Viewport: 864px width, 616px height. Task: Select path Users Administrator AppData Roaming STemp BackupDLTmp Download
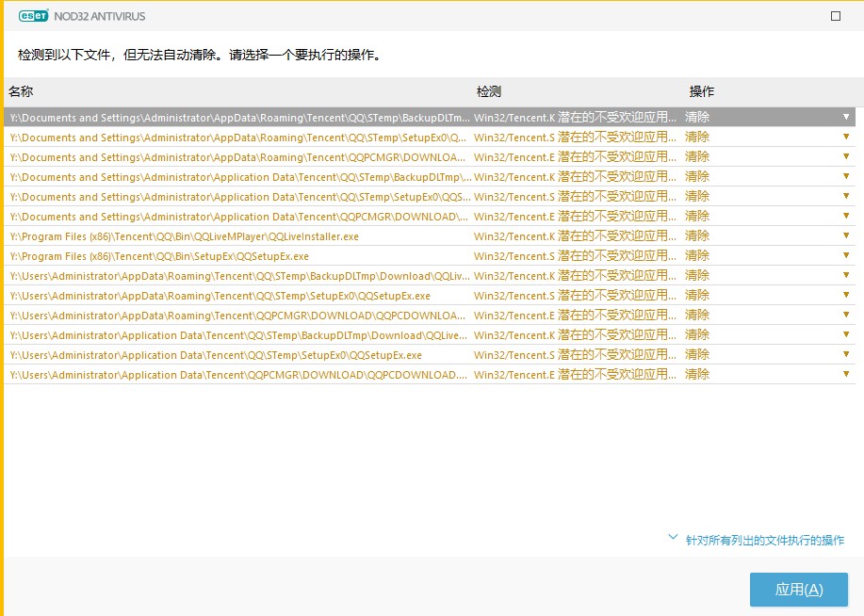239,276
